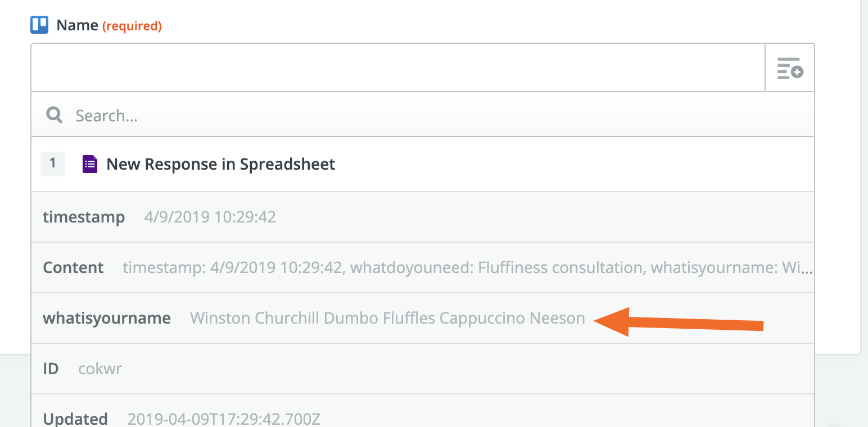Open the insert-field list icon button
This screenshot has height=427, width=868.
point(789,67)
